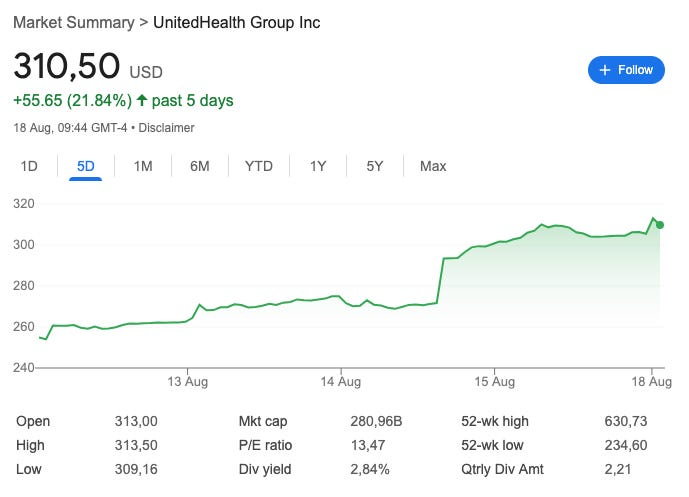Click the Follow button

click(x=626, y=70)
